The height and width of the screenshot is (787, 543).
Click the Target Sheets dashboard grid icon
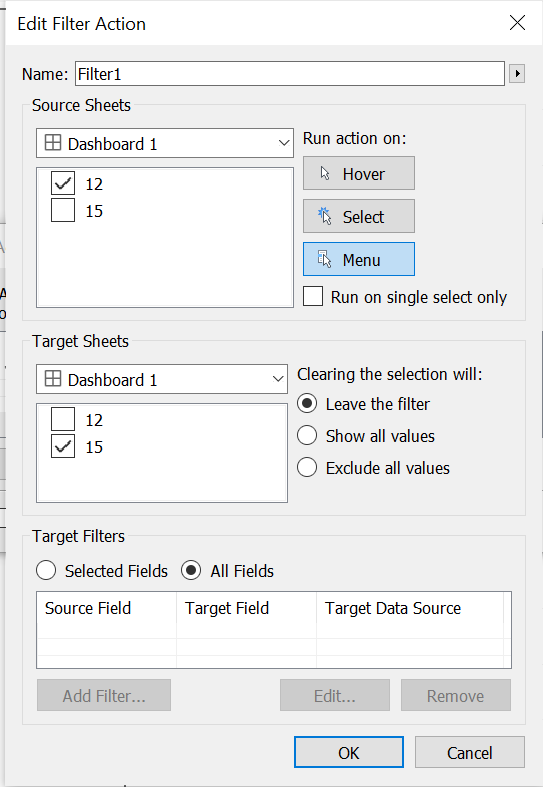pyautogui.click(x=53, y=378)
